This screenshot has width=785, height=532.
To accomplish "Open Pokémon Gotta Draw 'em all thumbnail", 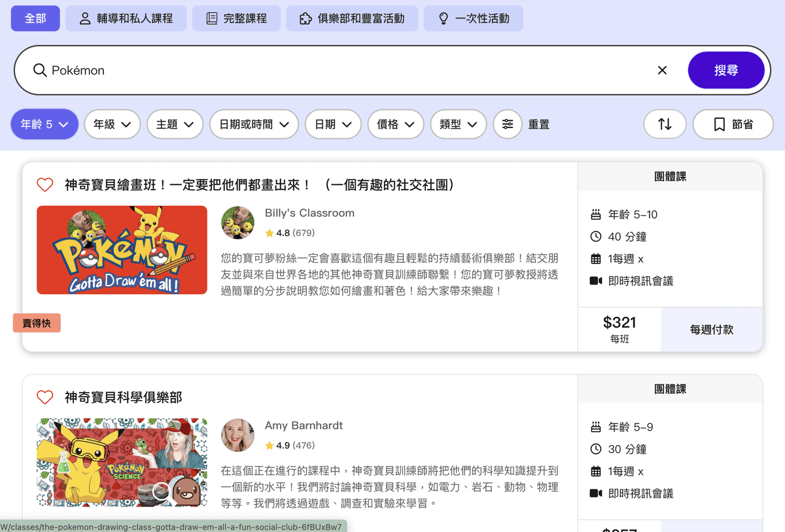I will tap(122, 250).
